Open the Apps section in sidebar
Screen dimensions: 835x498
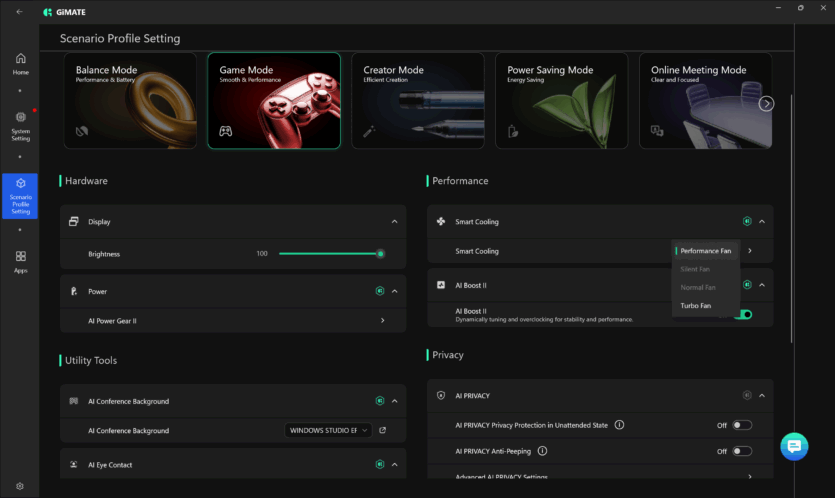20,262
